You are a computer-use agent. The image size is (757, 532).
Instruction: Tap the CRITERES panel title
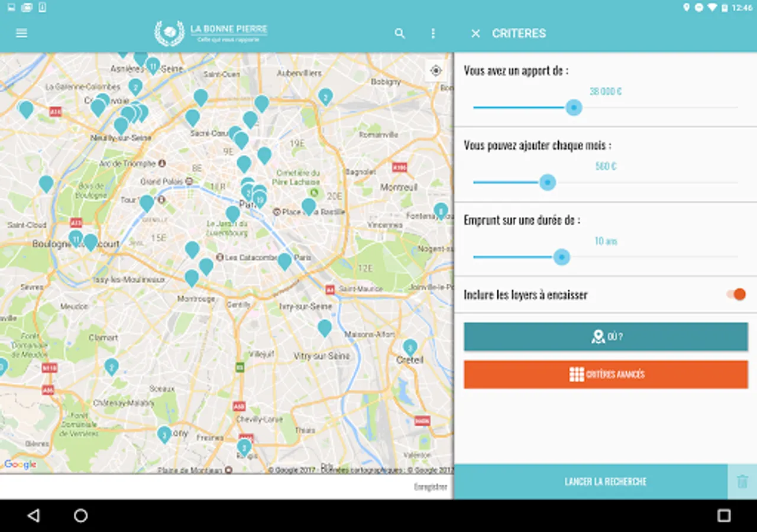click(x=519, y=34)
